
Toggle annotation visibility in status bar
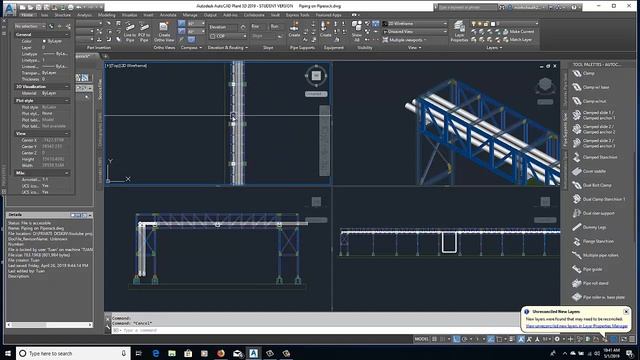coord(521,339)
